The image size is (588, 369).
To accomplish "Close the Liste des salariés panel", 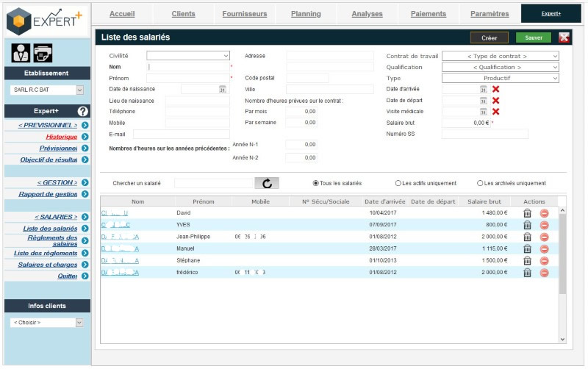I will coord(564,37).
